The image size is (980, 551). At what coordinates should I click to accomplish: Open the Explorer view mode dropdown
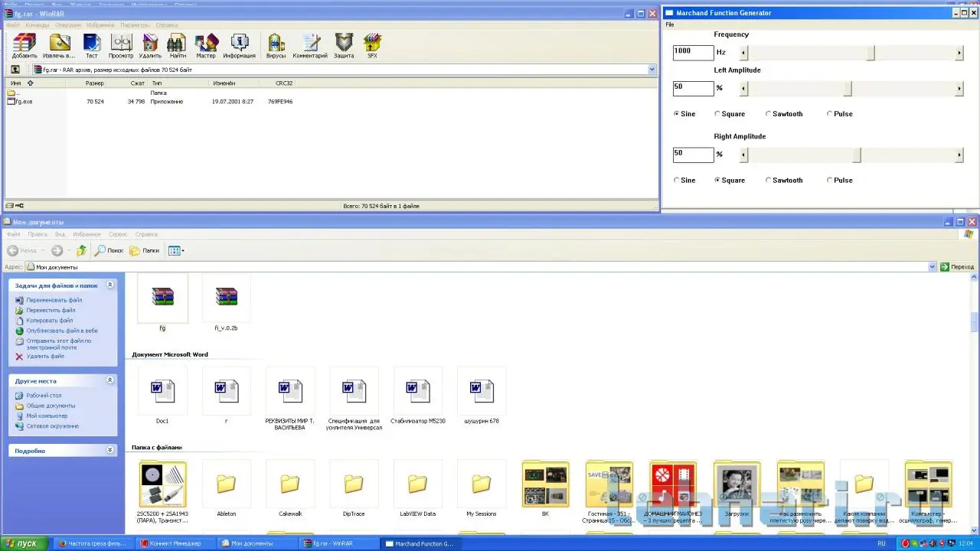point(176,250)
